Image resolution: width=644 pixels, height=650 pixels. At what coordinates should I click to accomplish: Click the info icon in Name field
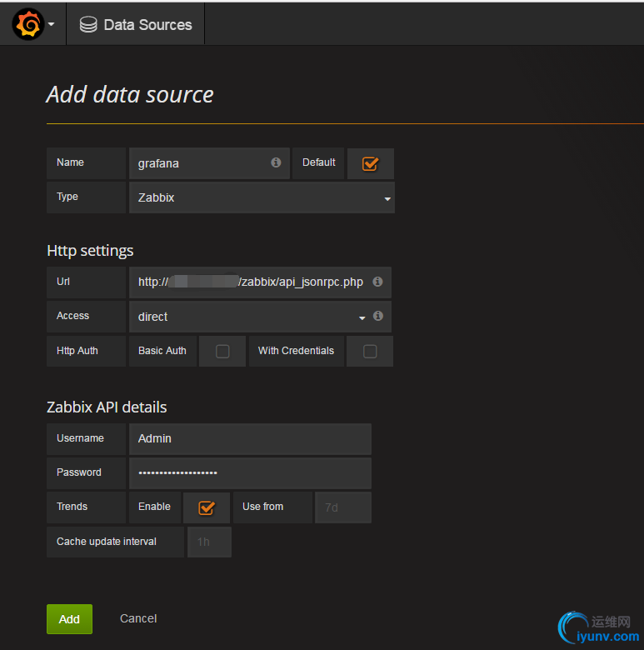[x=276, y=162]
